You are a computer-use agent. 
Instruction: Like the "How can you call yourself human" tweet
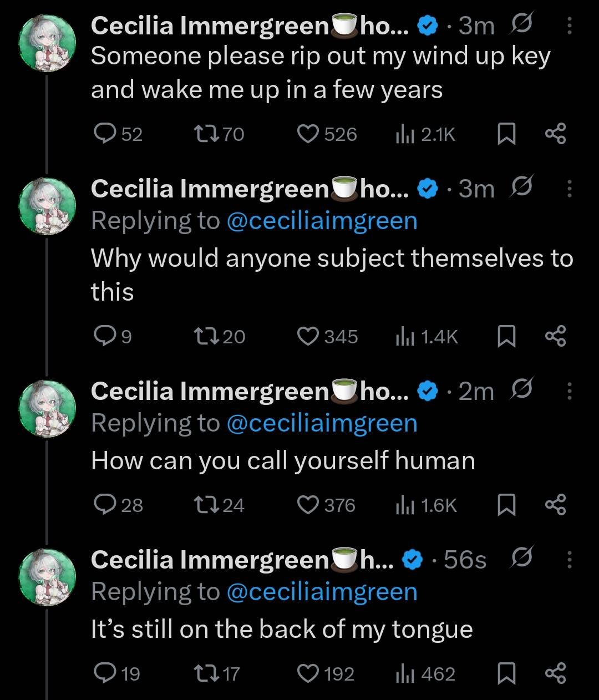point(307,505)
